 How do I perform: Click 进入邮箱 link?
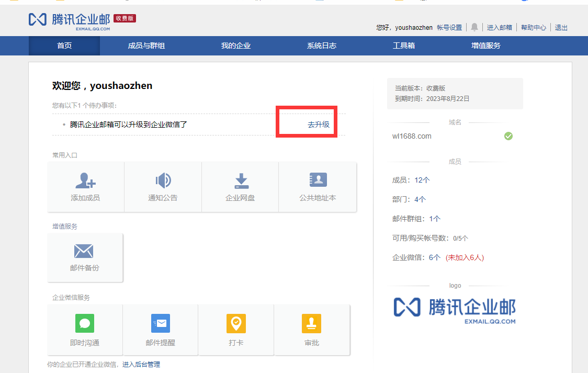(x=499, y=27)
